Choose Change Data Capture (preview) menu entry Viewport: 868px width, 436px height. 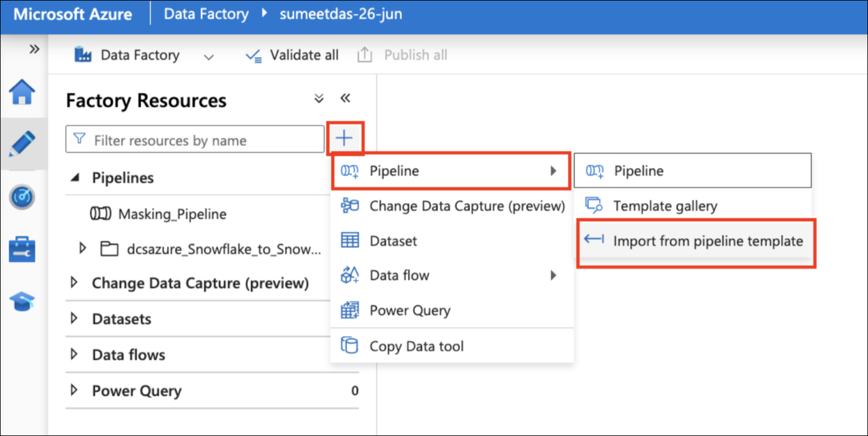coord(451,206)
